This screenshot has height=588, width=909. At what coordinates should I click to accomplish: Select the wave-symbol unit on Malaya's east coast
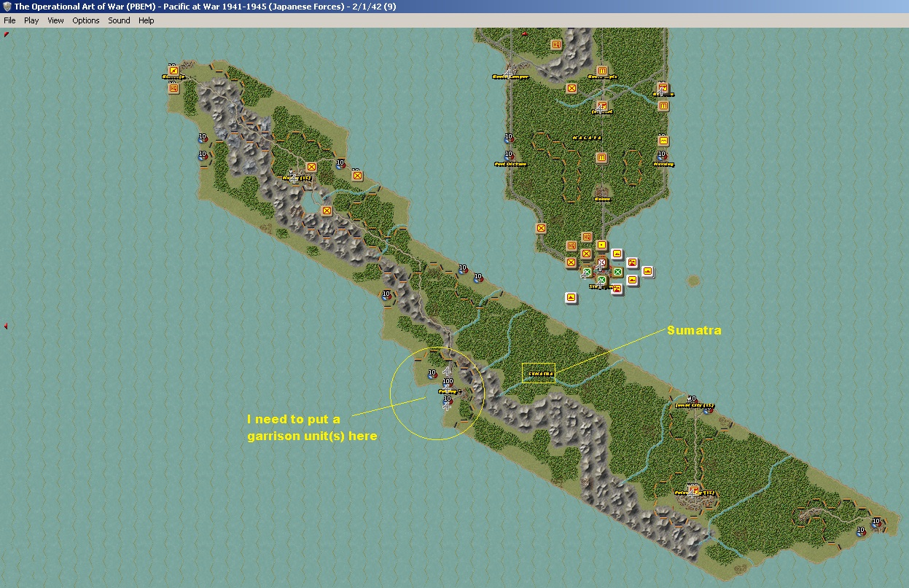pos(663,141)
